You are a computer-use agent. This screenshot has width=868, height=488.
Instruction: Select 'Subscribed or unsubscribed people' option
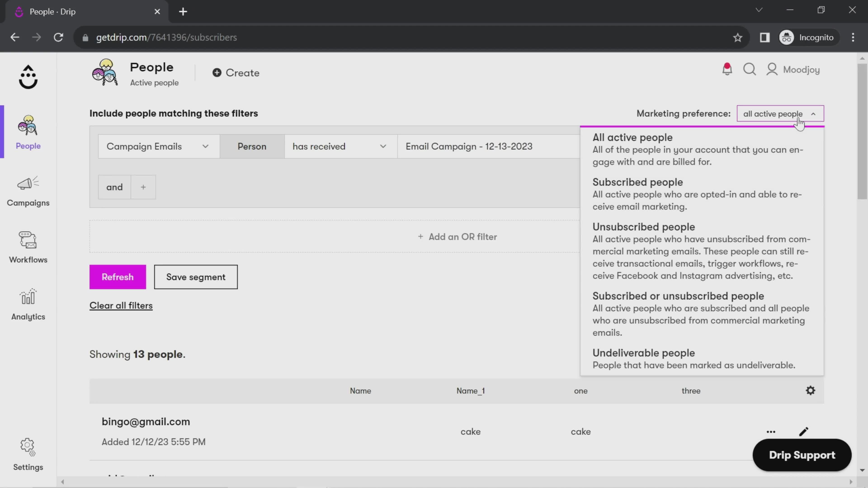(x=702, y=314)
